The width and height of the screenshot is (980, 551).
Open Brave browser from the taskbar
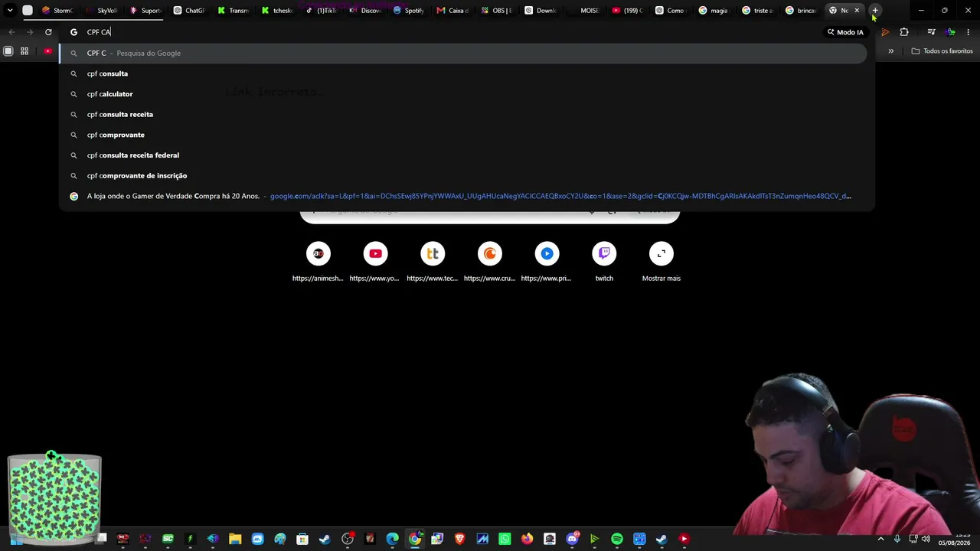click(x=459, y=539)
